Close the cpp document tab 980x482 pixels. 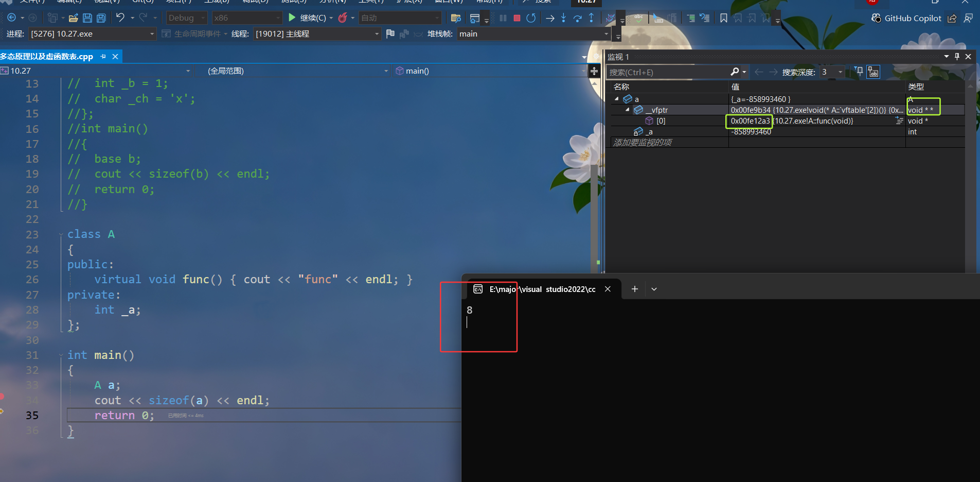(115, 57)
